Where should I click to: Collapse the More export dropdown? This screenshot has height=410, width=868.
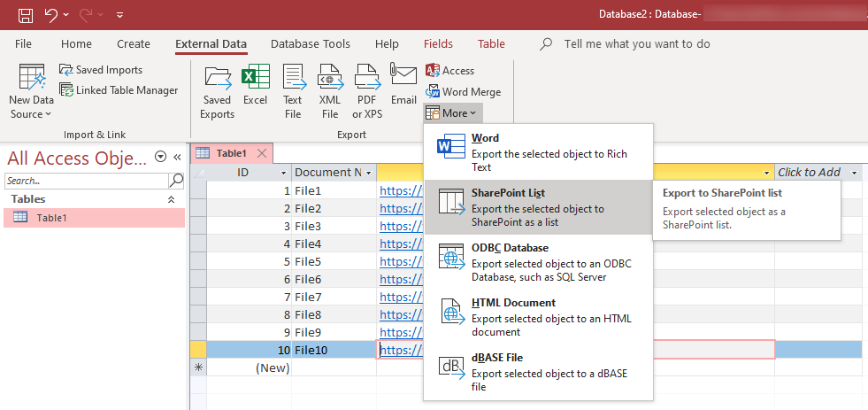452,112
